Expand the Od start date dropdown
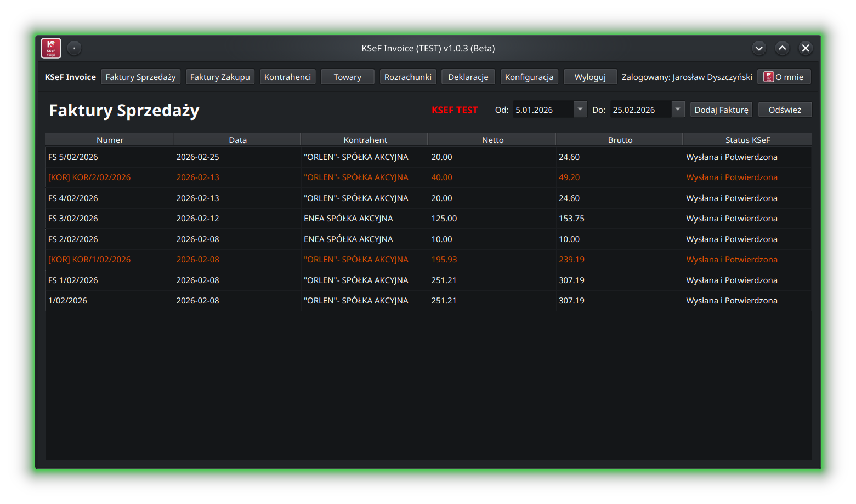The height and width of the screenshot is (504, 856). click(x=580, y=110)
